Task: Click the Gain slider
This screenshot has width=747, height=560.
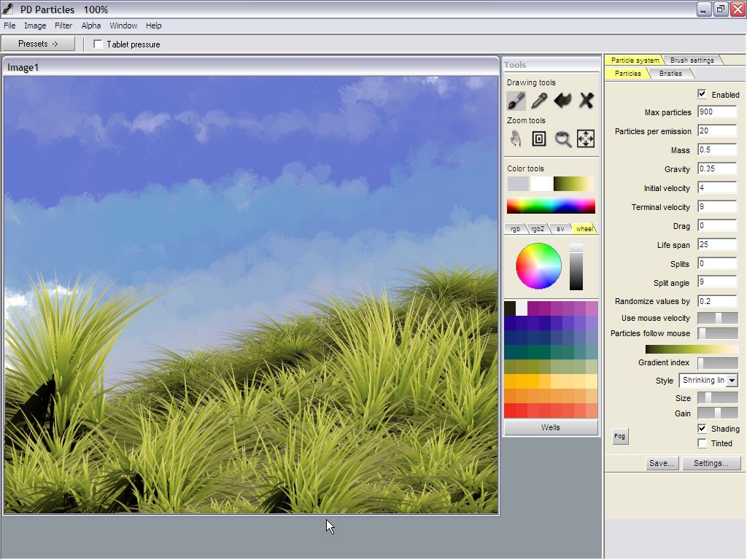Action: [x=717, y=413]
